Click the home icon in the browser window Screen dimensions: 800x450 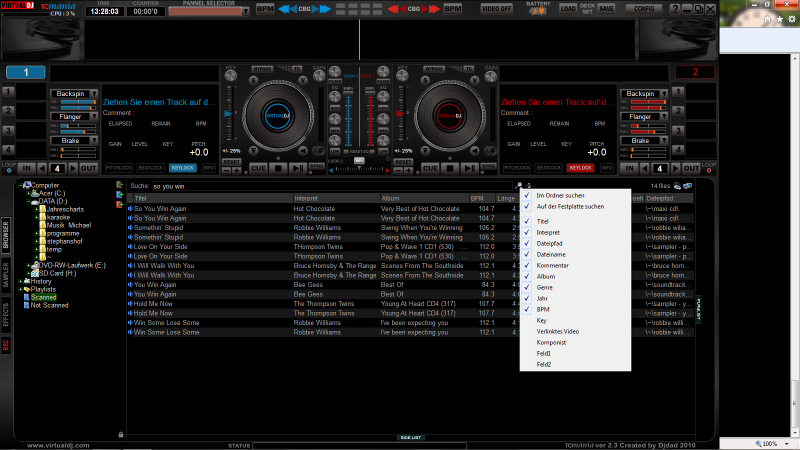[767, 19]
